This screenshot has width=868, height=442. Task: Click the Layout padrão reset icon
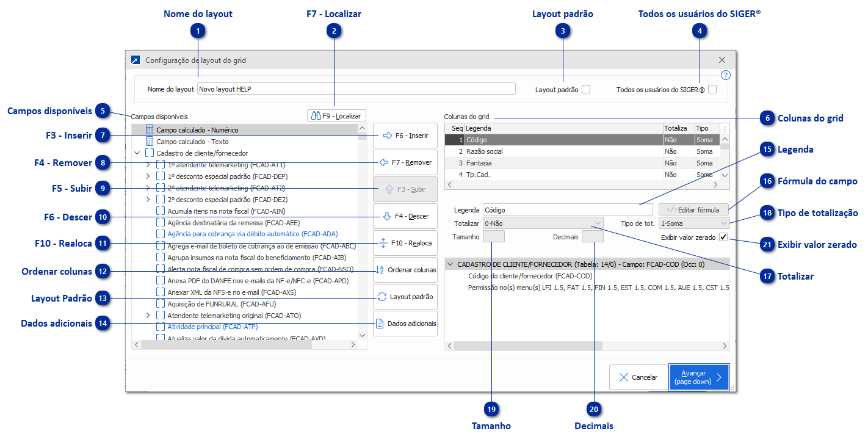(382, 296)
